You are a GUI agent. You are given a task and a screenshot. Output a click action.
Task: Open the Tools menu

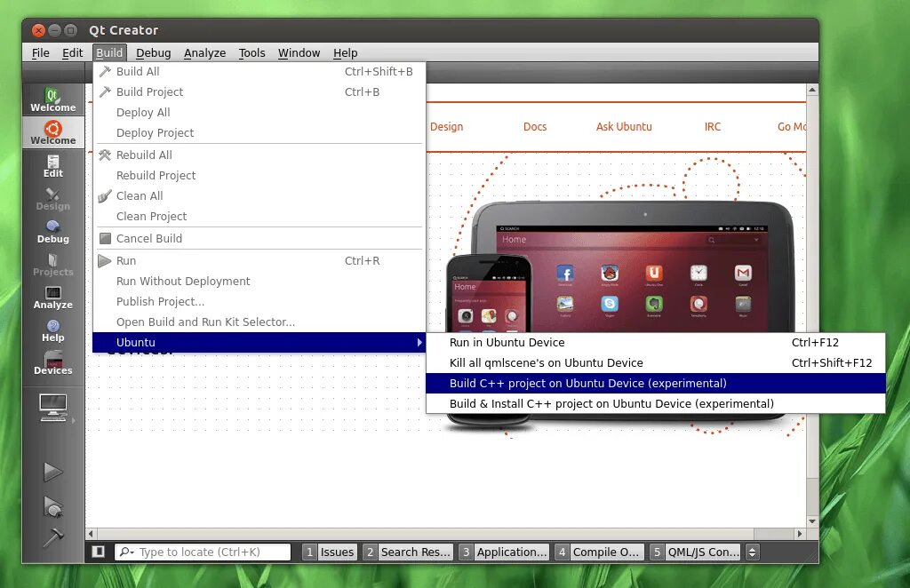[251, 52]
